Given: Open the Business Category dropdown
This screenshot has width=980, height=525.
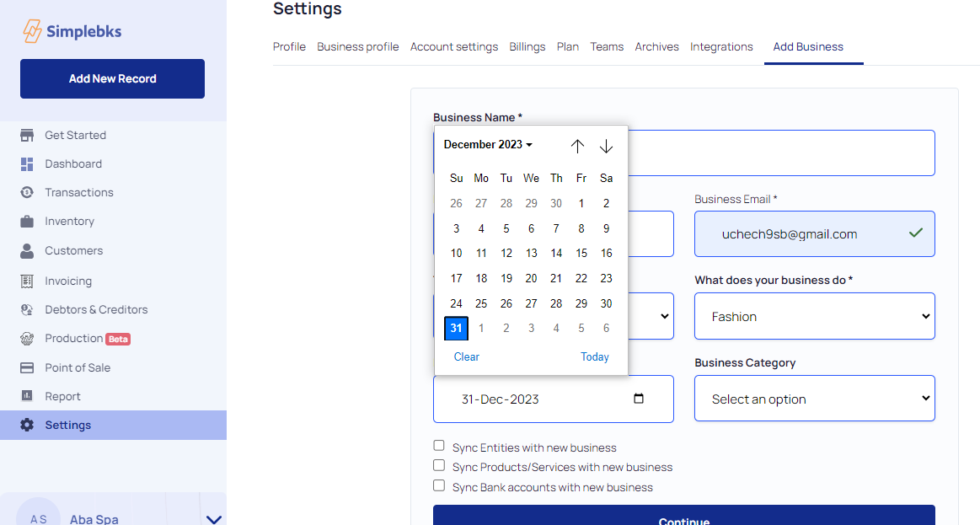Looking at the screenshot, I should [x=814, y=399].
